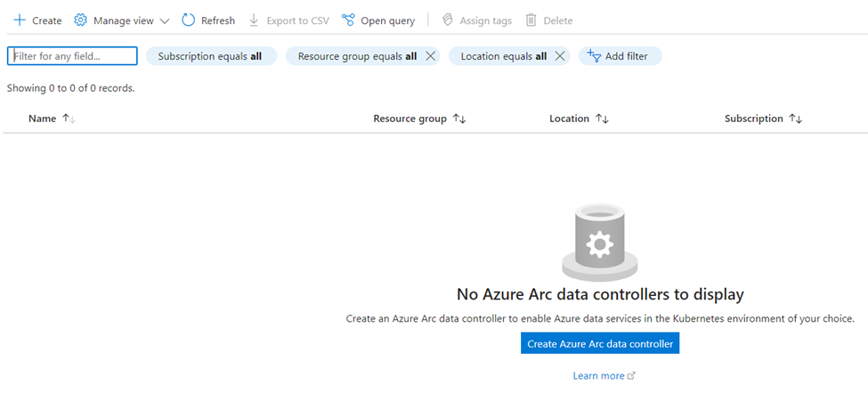Remove the Resource group filter

click(430, 56)
